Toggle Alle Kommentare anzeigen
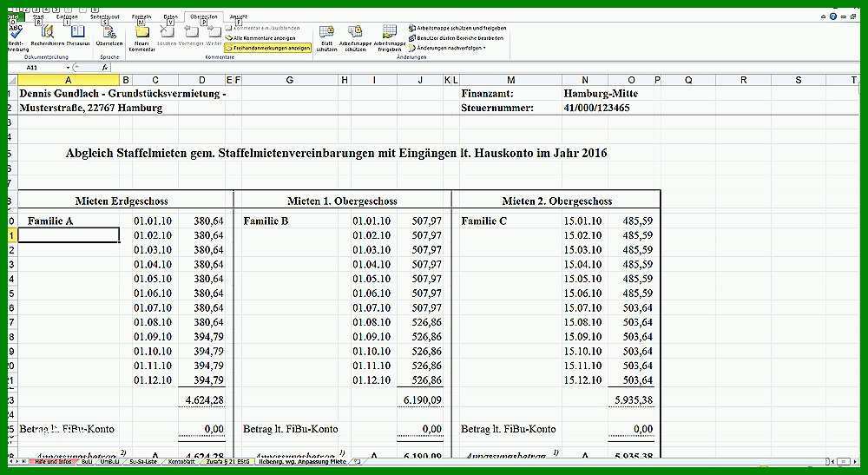Viewport: 868px width, 475px height. [x=260, y=38]
